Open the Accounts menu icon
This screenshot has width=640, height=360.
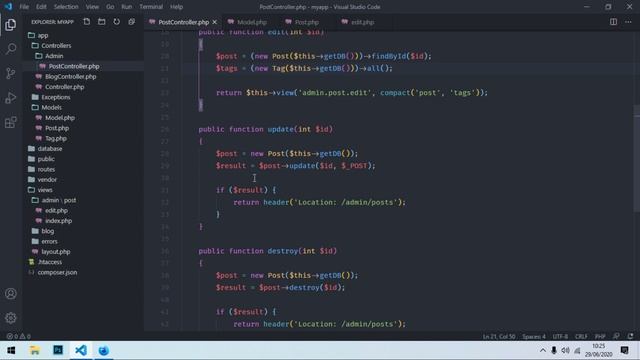point(11,293)
